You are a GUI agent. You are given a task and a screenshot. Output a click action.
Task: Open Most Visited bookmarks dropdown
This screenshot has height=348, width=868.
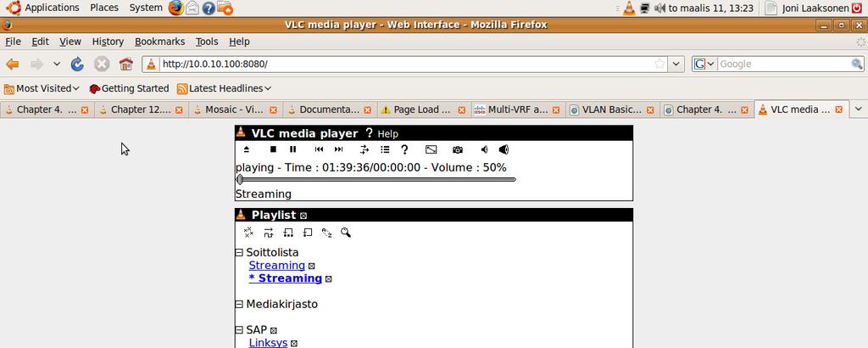(42, 88)
